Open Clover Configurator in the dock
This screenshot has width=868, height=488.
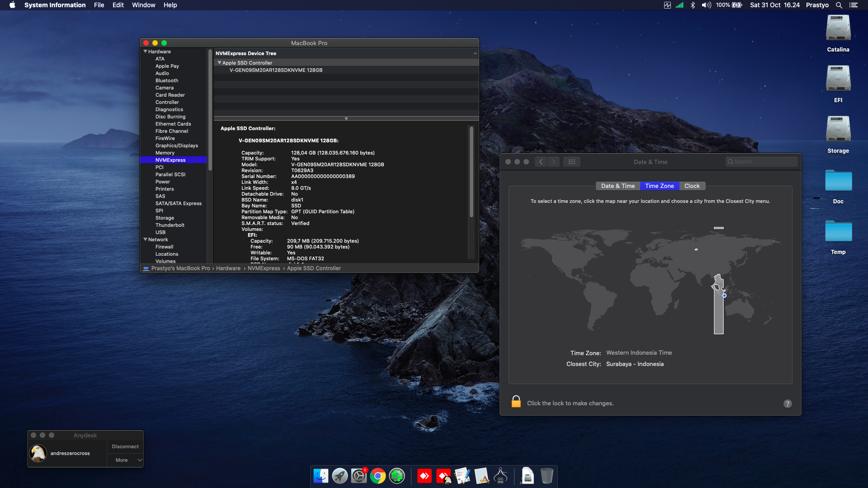(397, 476)
